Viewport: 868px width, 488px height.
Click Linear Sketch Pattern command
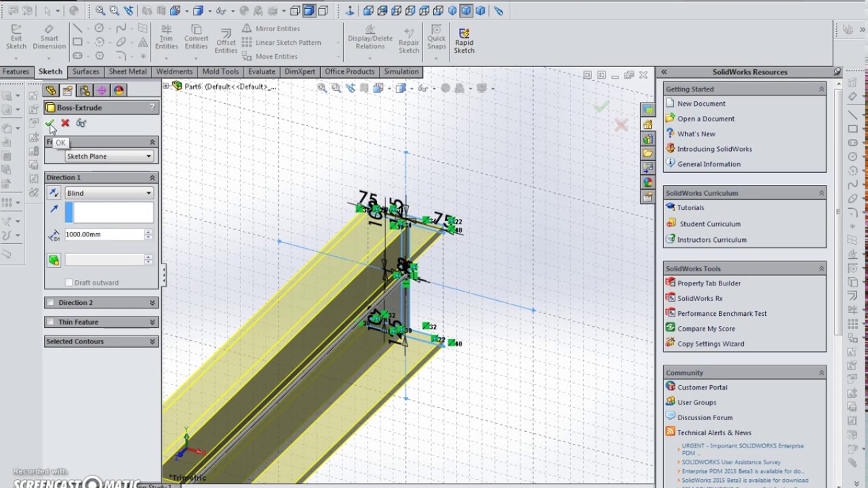tap(281, 43)
